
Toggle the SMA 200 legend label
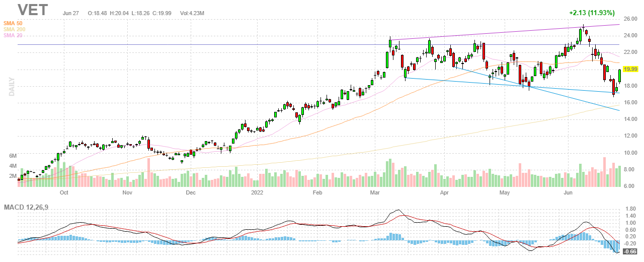click(x=14, y=29)
